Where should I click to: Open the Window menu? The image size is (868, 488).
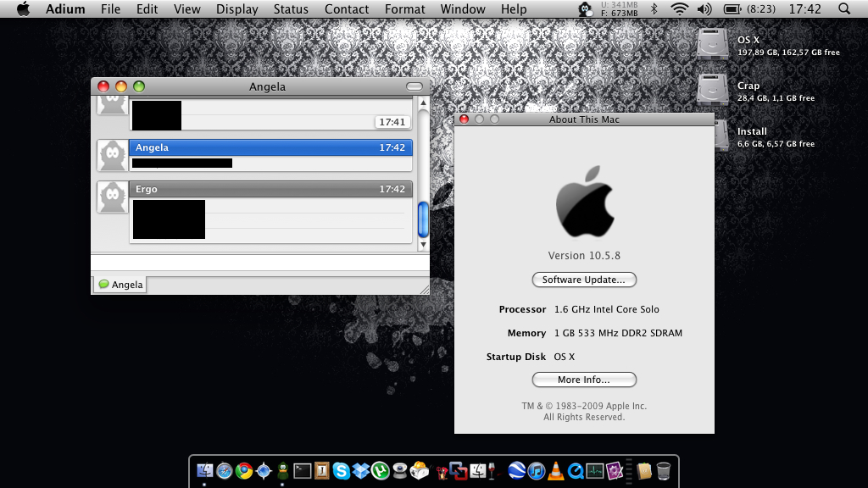tap(463, 8)
